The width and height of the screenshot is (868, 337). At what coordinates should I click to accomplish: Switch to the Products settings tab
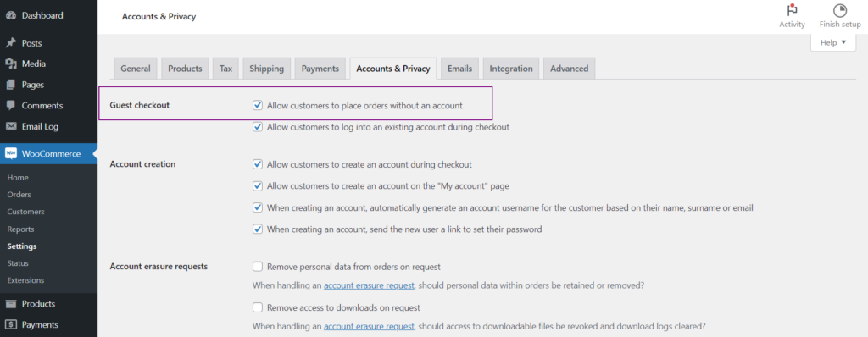[x=185, y=69]
